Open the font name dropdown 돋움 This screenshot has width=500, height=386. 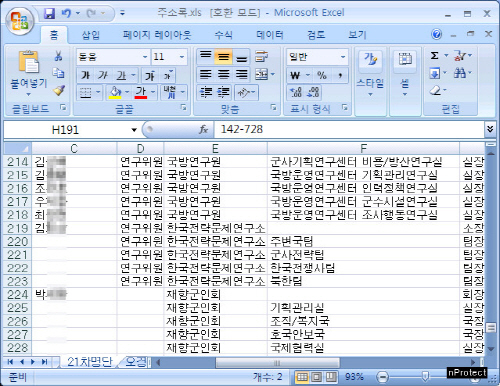point(113,57)
